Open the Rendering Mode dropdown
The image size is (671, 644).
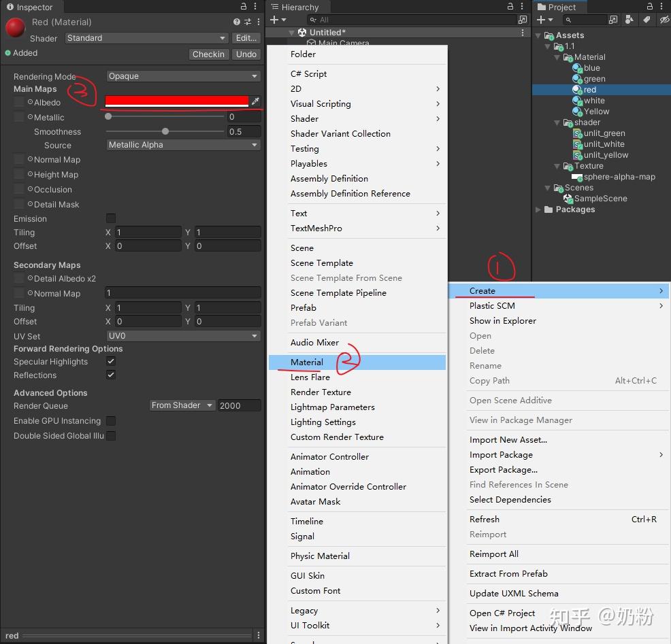click(x=182, y=77)
